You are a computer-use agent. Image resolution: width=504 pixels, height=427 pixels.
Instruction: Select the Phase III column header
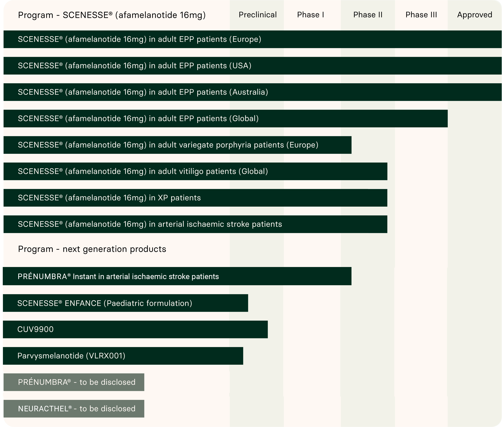point(421,15)
